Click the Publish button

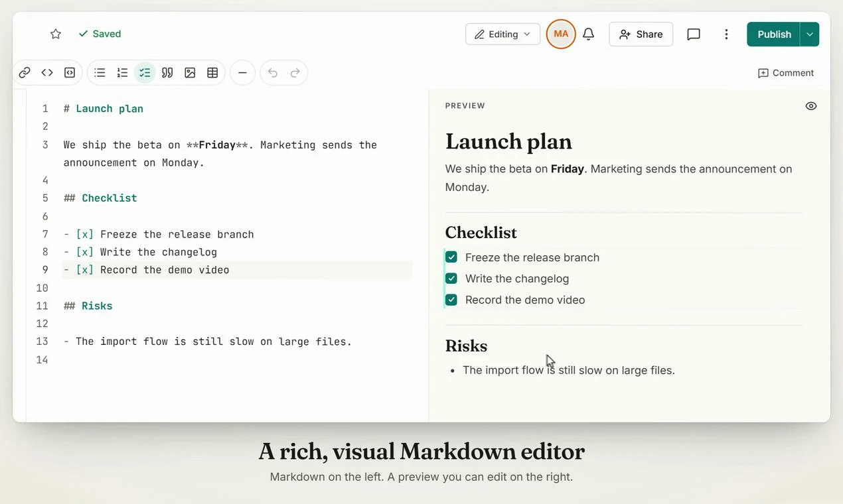[x=774, y=34]
